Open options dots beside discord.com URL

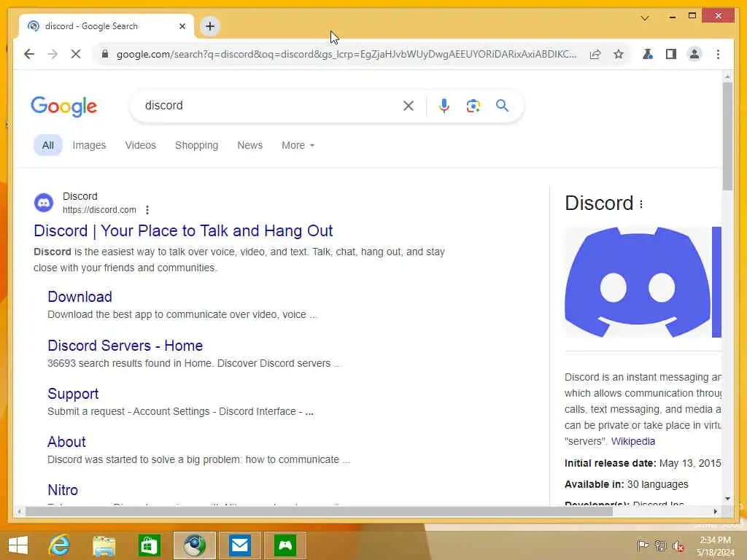pos(147,210)
